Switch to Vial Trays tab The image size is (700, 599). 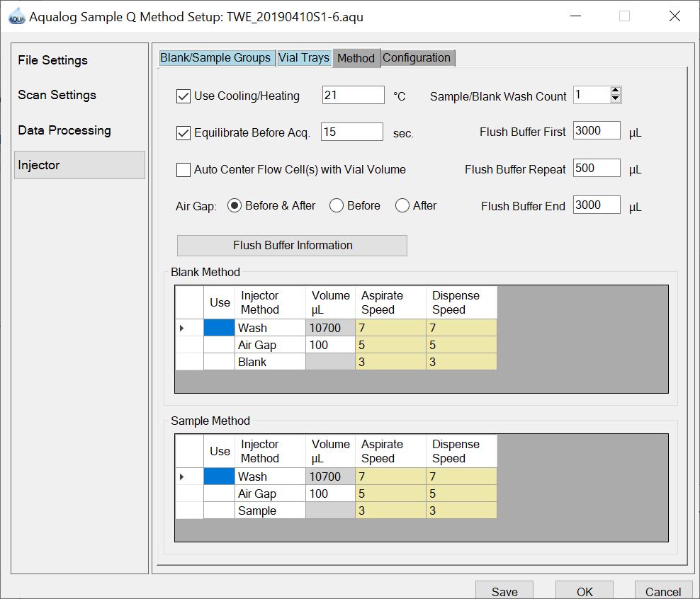(304, 58)
